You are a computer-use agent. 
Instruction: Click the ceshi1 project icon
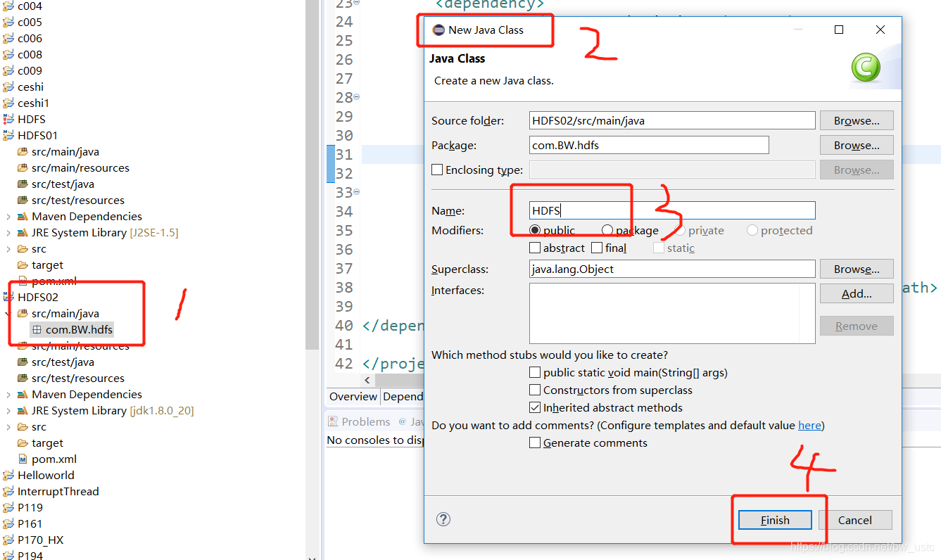(8, 103)
